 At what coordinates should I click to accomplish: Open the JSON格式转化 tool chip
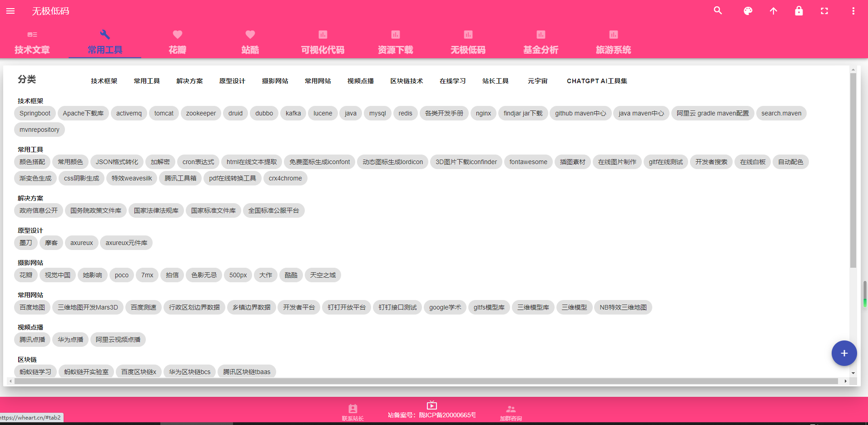117,162
